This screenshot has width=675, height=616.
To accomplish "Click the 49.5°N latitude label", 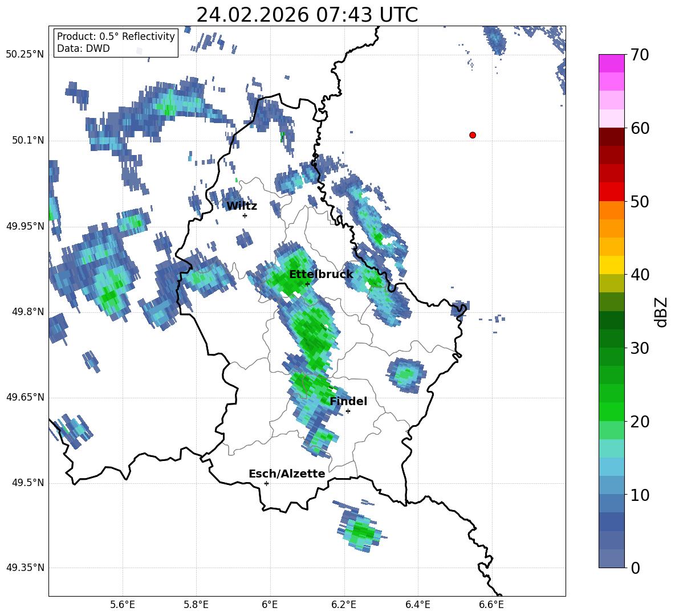I will (28, 483).
